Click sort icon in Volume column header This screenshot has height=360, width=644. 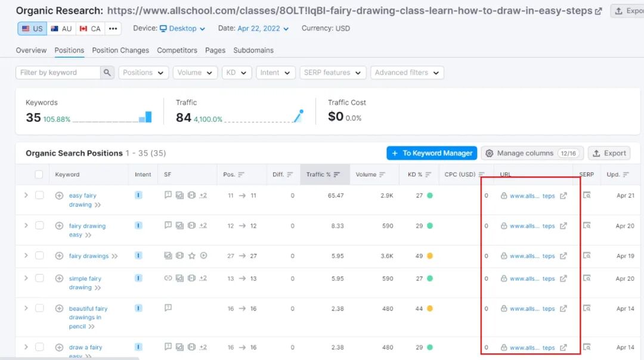point(382,175)
